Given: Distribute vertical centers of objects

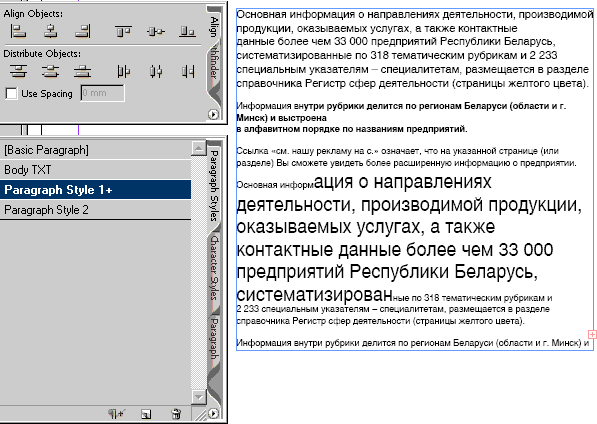Looking at the screenshot, I should (50, 71).
